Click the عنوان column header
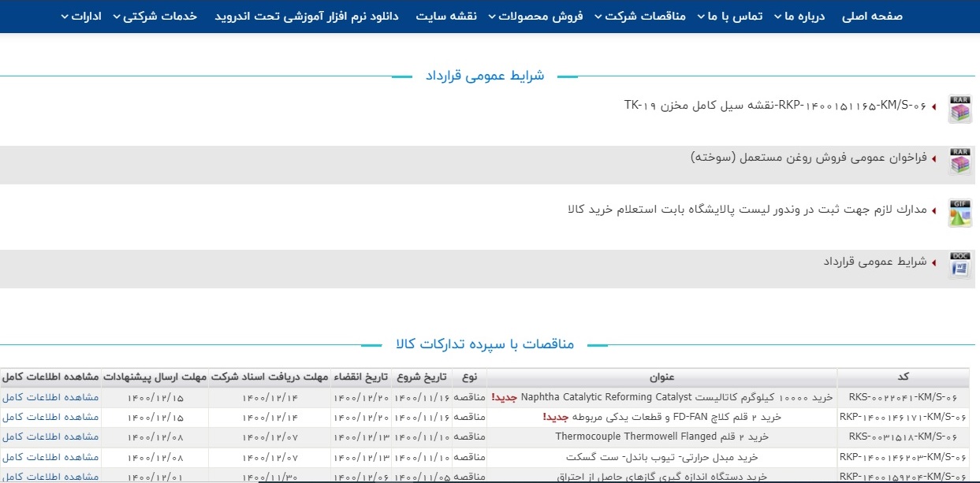 (x=662, y=377)
